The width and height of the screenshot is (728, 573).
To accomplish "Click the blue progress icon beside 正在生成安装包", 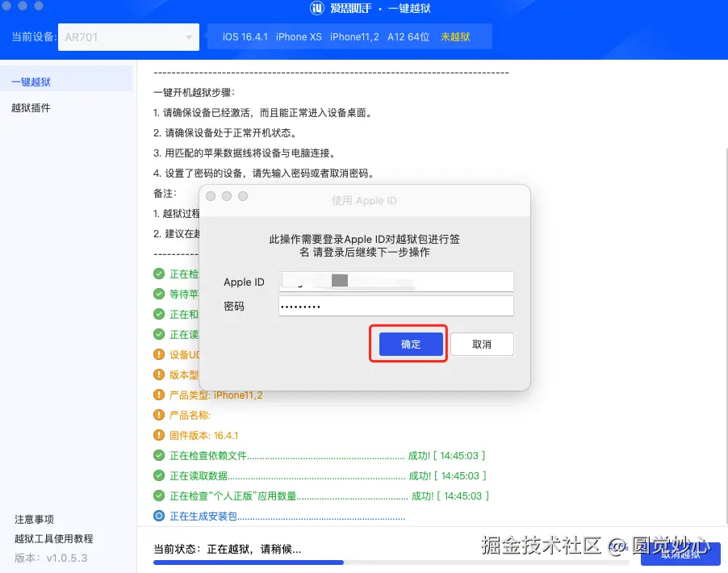I will point(159,516).
